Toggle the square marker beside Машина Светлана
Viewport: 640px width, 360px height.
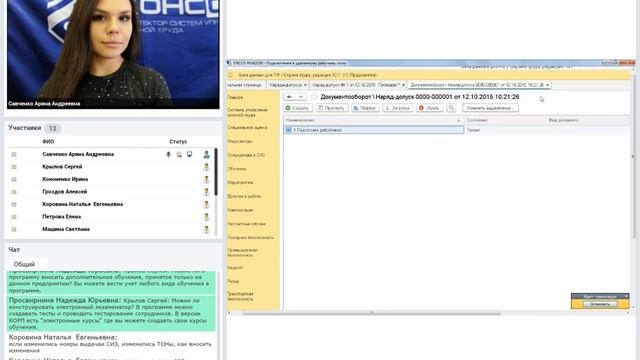[x=14, y=229]
